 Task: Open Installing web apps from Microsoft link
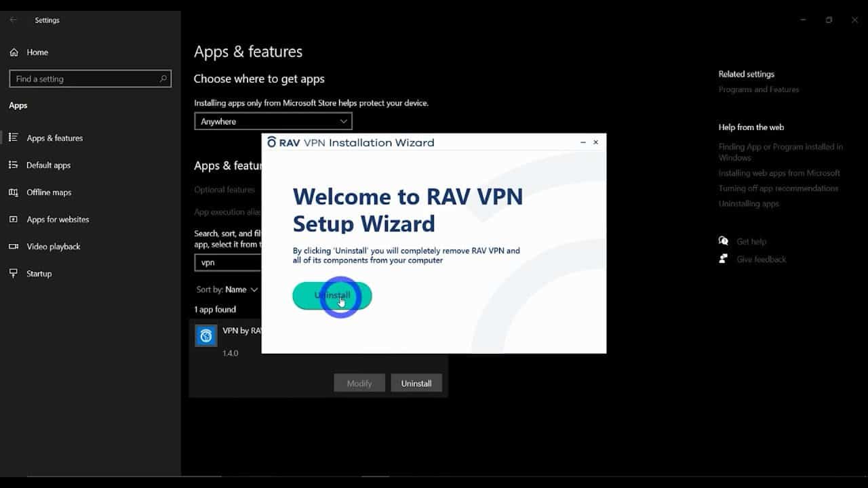(x=779, y=173)
